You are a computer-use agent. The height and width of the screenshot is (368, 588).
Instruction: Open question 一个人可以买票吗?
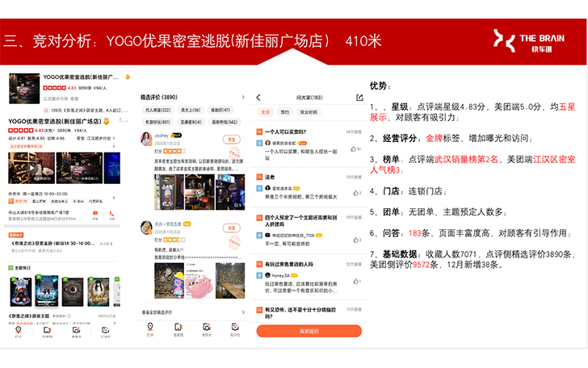coord(286,132)
